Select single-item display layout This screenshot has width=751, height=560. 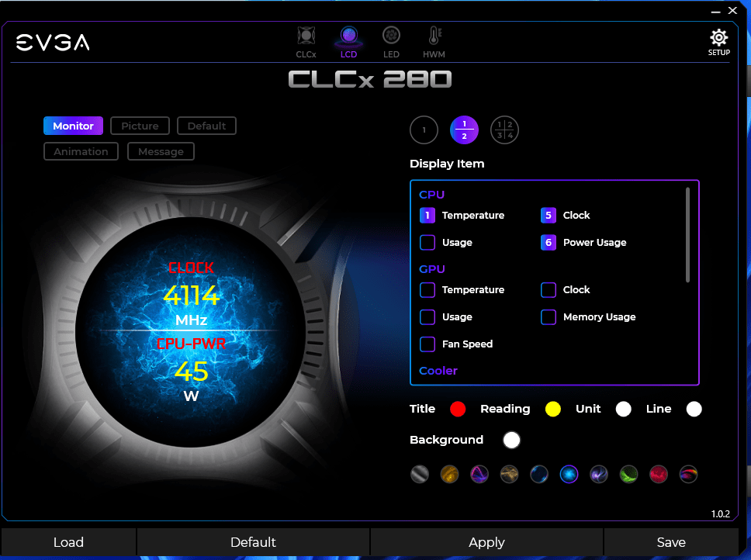[x=424, y=130]
